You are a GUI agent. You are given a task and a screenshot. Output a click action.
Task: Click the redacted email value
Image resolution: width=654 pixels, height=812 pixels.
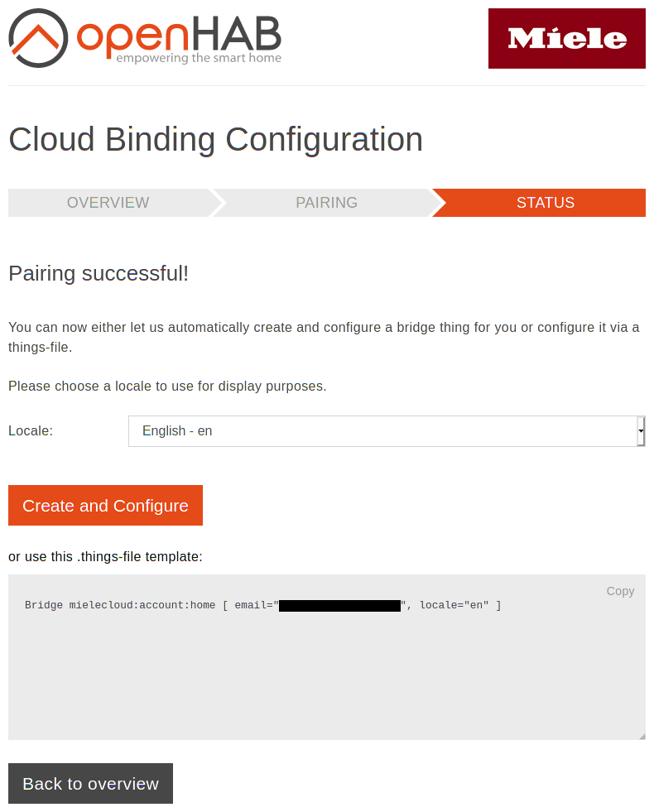tap(339, 605)
